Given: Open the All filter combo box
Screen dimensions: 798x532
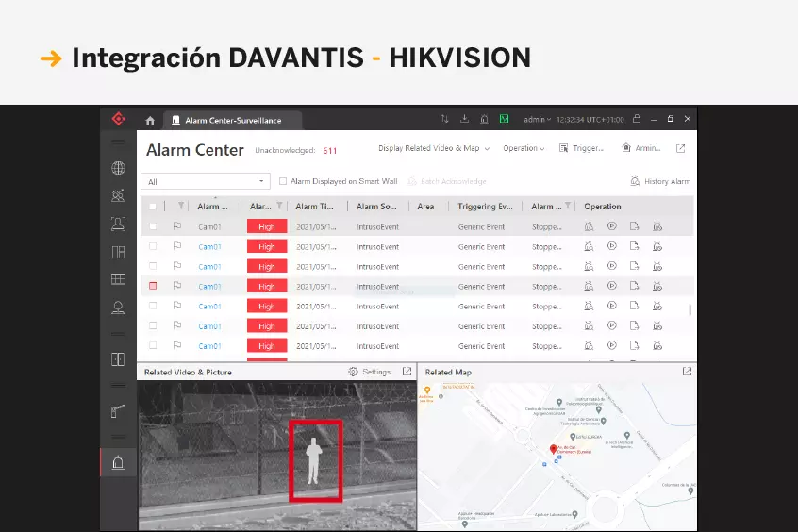Looking at the screenshot, I should pos(206,181).
